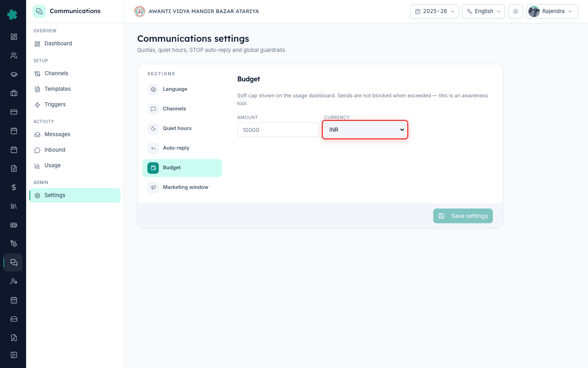Open the pen nib icon in left rail

tap(14, 244)
